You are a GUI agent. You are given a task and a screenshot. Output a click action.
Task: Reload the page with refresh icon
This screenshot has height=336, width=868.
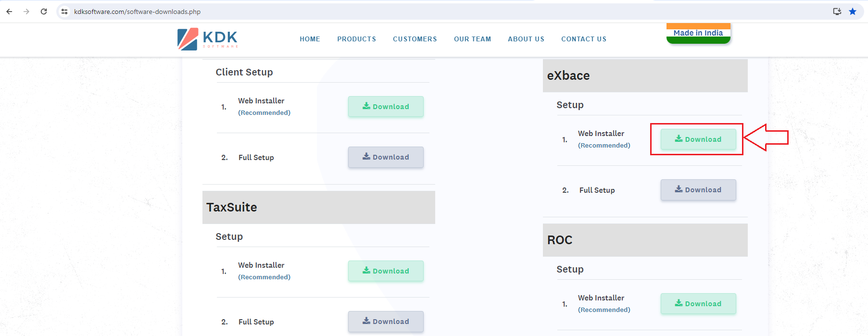44,12
